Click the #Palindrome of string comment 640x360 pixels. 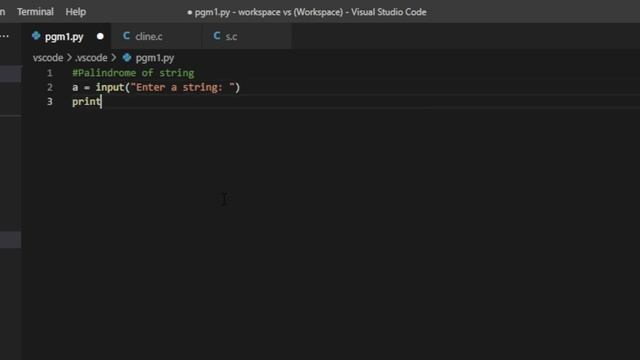(x=133, y=73)
